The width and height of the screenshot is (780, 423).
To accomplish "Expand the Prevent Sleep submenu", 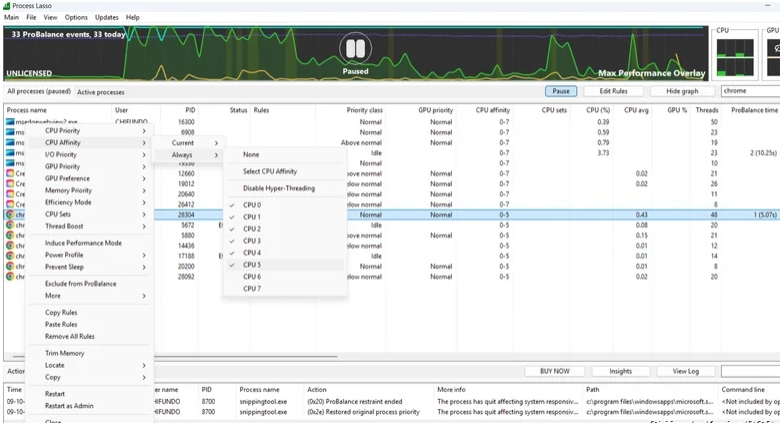I will coord(90,267).
